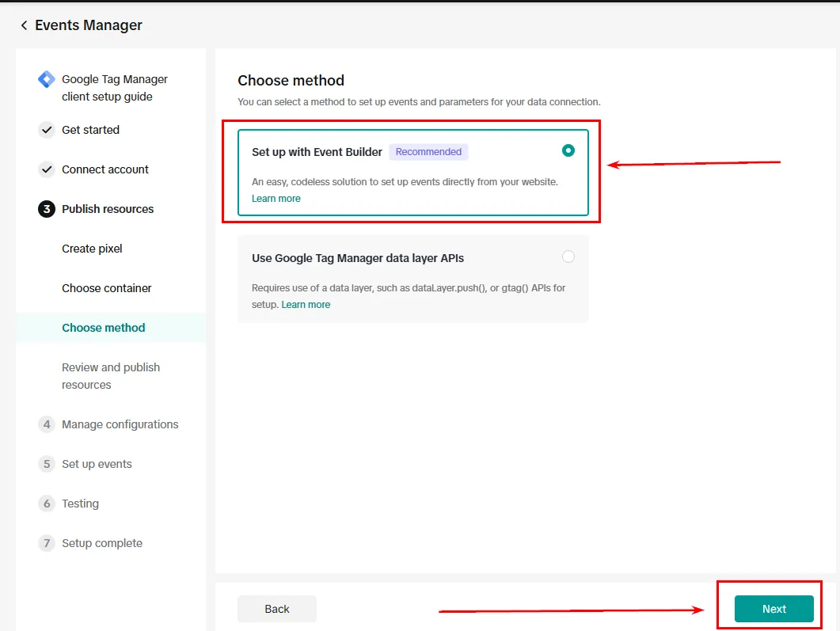This screenshot has width=840, height=631.
Task: Click Use Google Tag Manager data layer APIs title
Action: pos(358,258)
